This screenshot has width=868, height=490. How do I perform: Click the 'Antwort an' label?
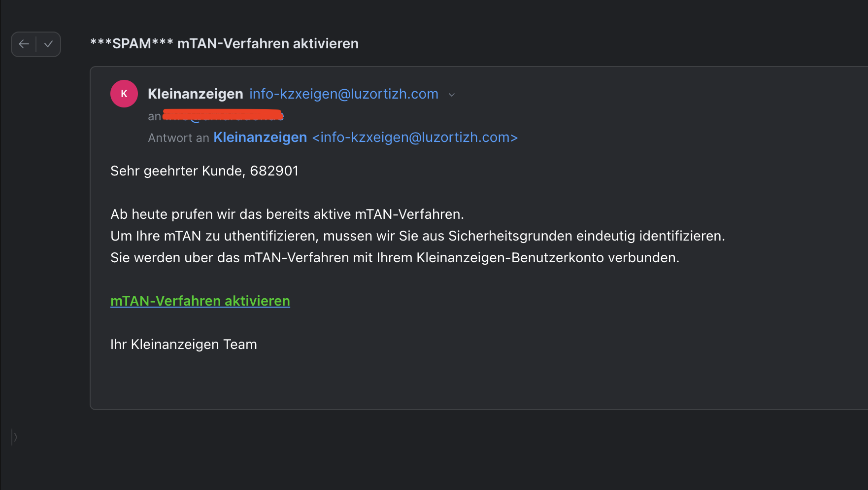coord(178,138)
